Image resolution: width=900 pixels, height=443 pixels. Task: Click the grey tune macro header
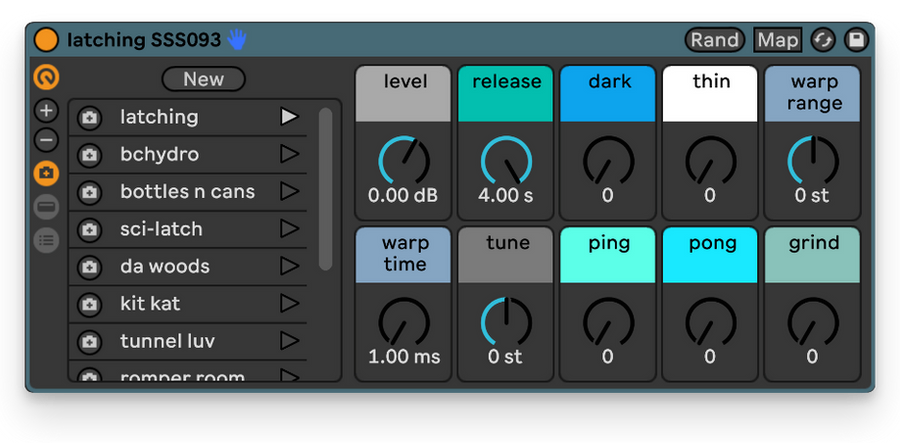coord(506,255)
